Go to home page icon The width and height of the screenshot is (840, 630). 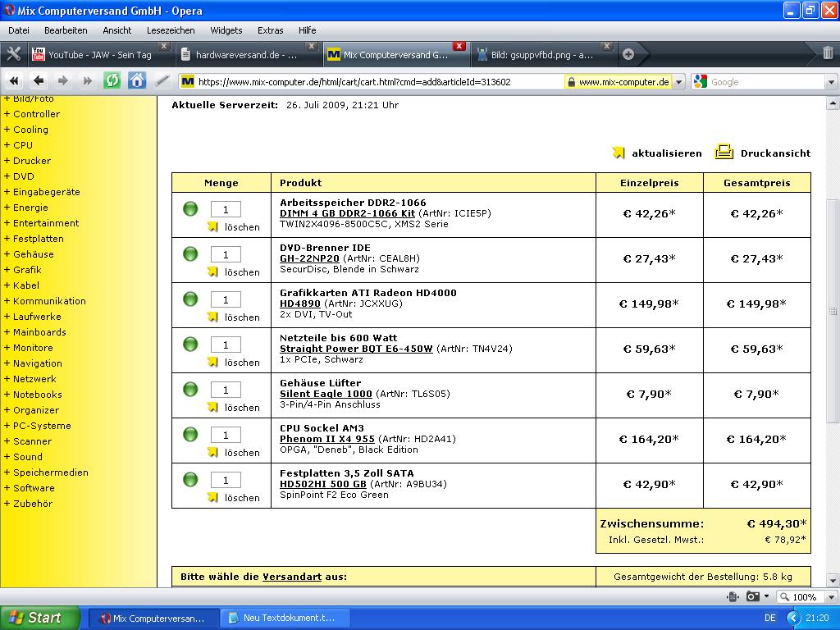137,81
